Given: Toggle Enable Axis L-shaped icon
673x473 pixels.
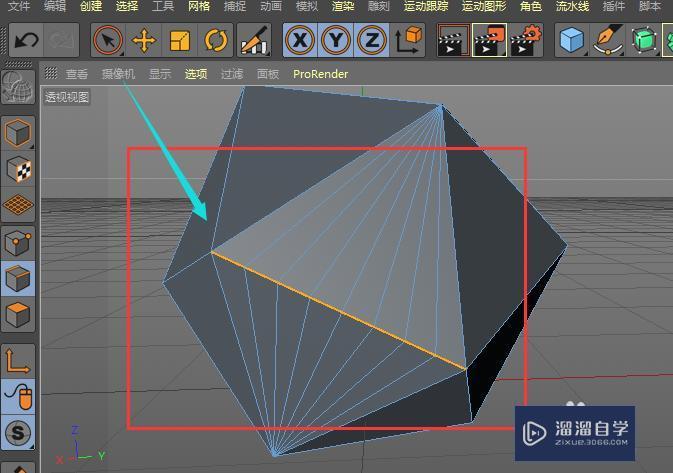Looking at the screenshot, I should 18,361.
